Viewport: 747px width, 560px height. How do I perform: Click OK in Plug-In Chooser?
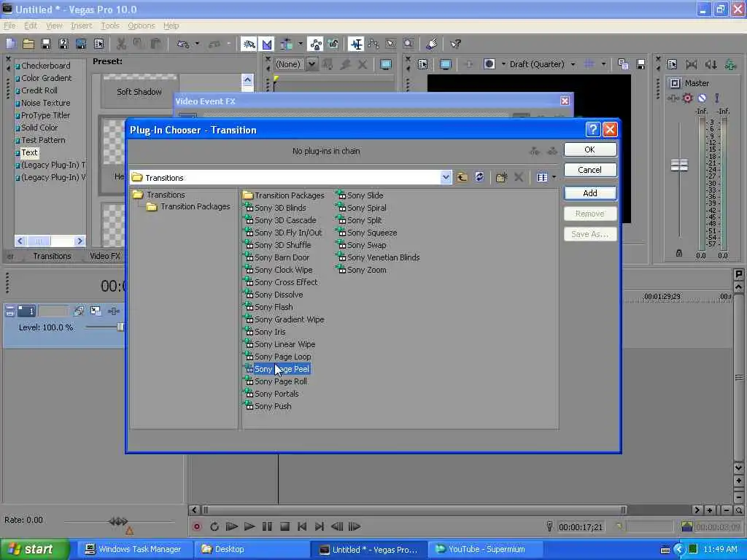coord(589,149)
